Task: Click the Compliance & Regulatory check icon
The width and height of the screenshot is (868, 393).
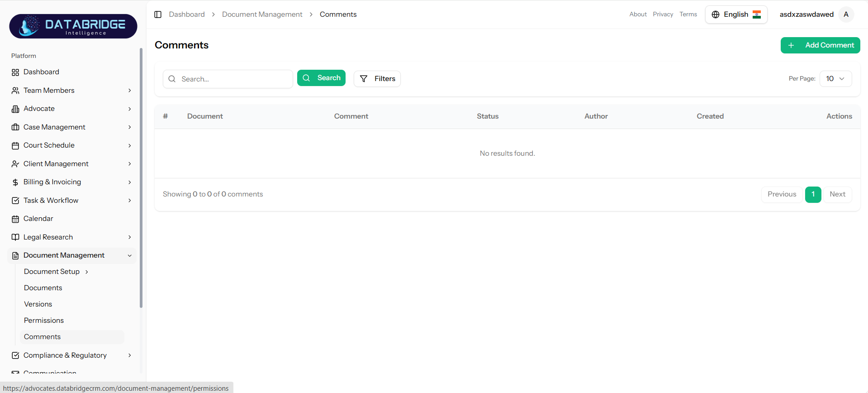Action: pyautogui.click(x=15, y=355)
